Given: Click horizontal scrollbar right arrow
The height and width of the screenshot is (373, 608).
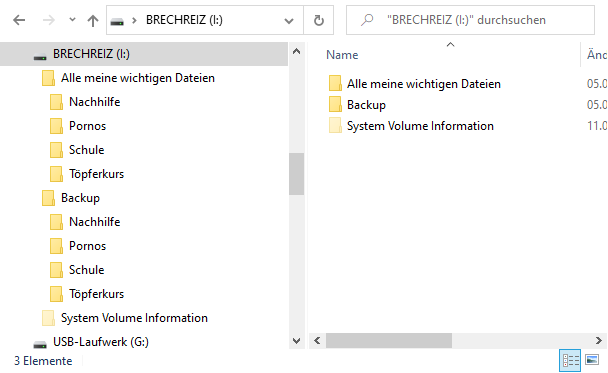Looking at the screenshot, I should [x=599, y=340].
